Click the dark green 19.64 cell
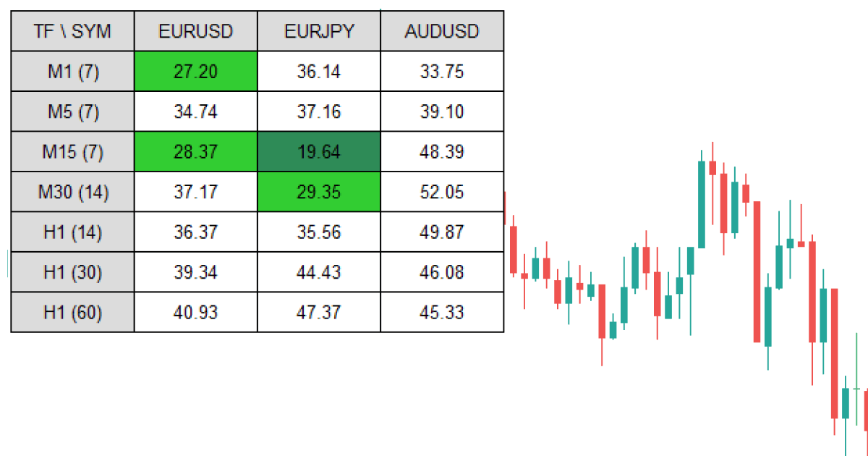 (x=319, y=152)
